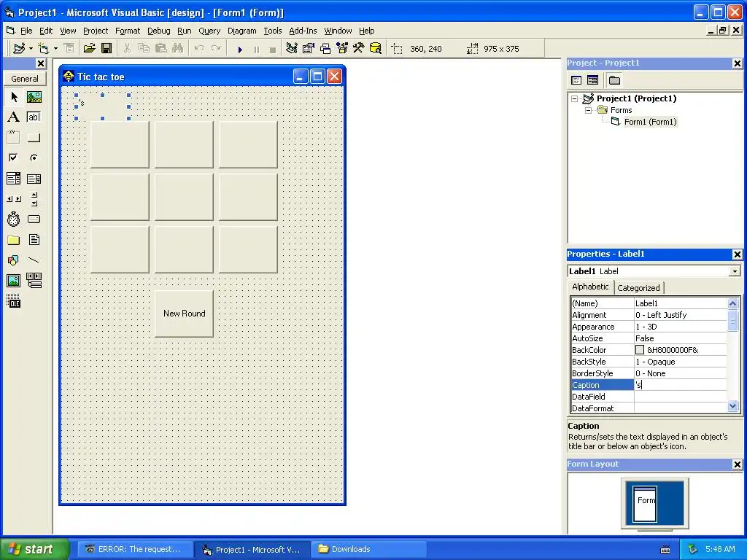
Task: Select the ListBox control in the toolbox
Action: [x=34, y=179]
